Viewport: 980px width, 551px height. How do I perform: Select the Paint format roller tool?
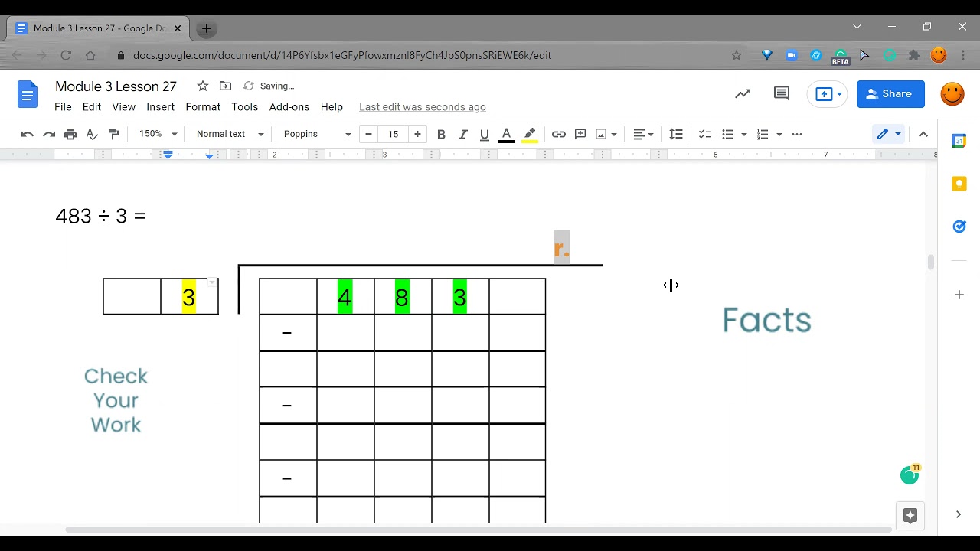tap(114, 134)
